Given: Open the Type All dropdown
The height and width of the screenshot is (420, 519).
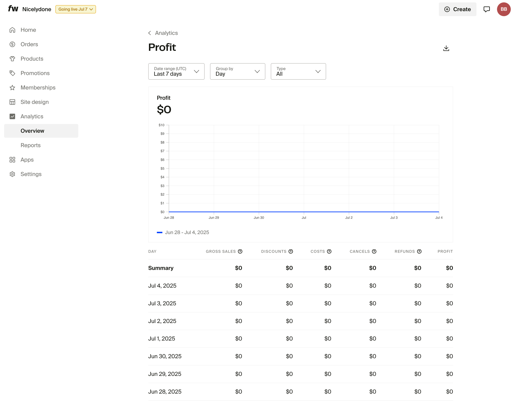Looking at the screenshot, I should (298, 71).
